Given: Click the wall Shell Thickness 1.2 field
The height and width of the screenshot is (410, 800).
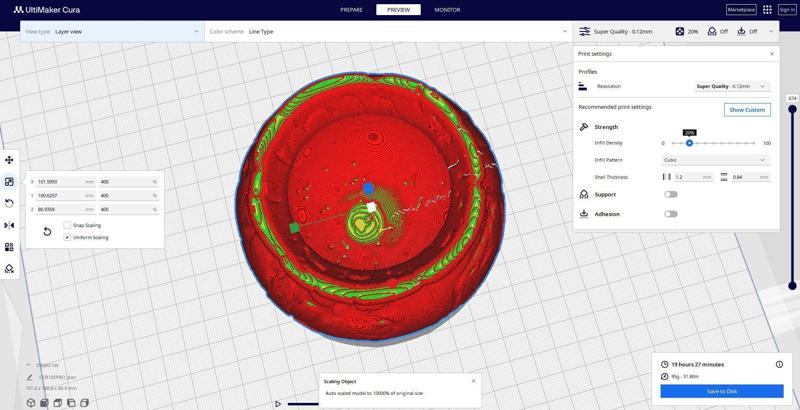Looking at the screenshot, I should pos(693,177).
